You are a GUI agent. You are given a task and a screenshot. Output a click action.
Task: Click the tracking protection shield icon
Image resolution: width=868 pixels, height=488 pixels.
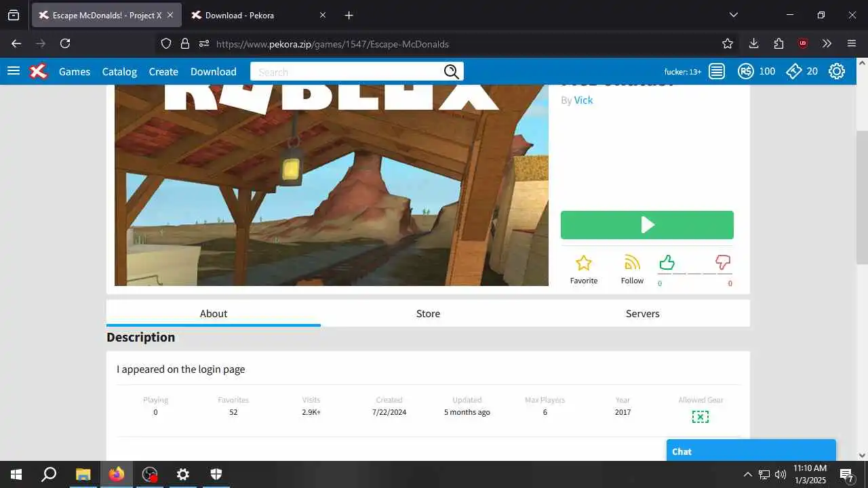click(x=166, y=43)
